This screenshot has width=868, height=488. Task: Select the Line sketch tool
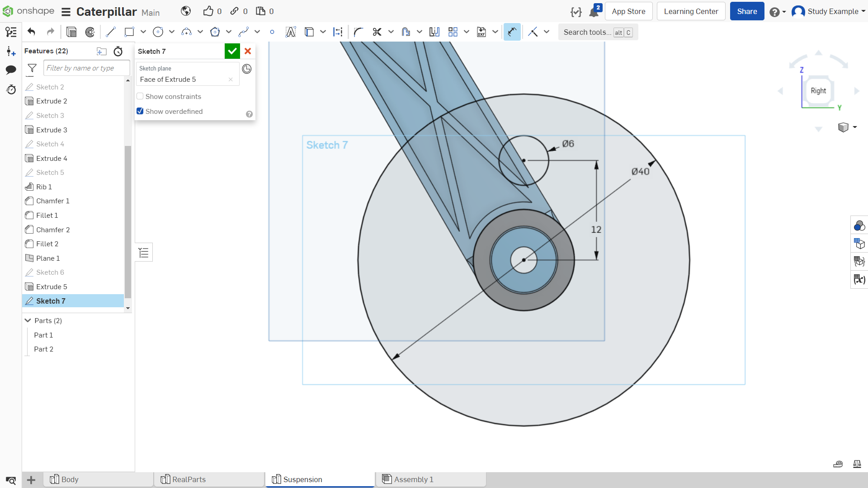[111, 32]
